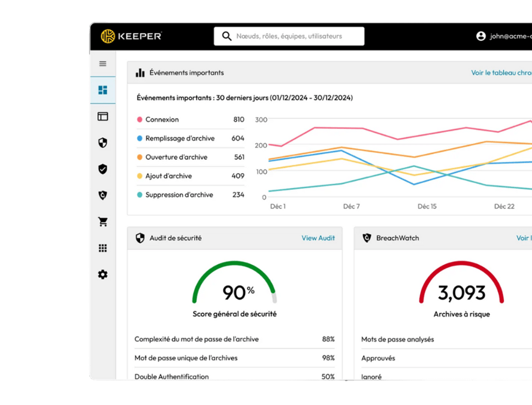Image resolution: width=532 pixels, height=405 pixels.
Task: Select the Admin panel window icon in sidebar
Action: [x=102, y=117]
